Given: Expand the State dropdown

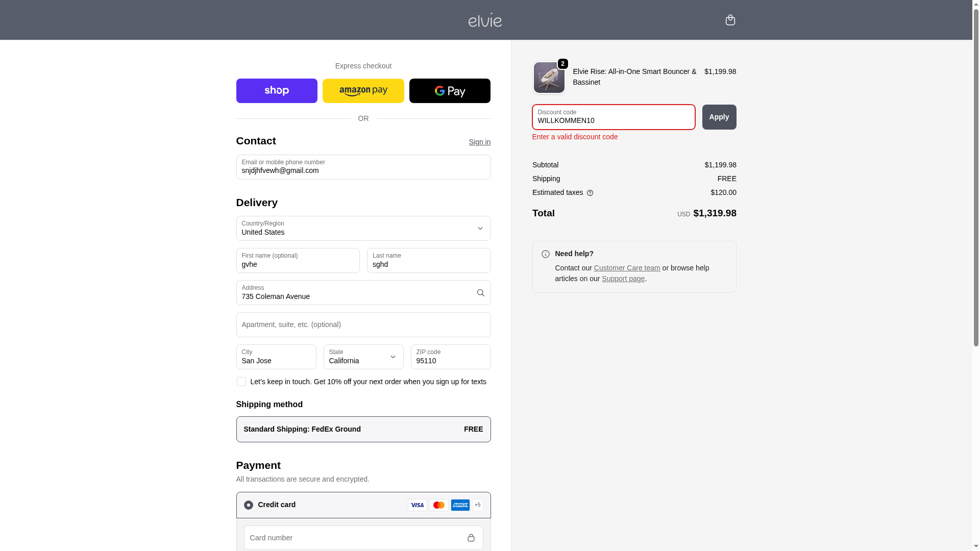Looking at the screenshot, I should (x=363, y=357).
